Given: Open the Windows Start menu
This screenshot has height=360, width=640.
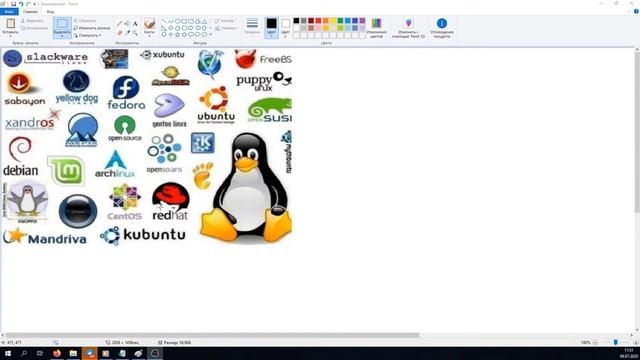Looking at the screenshot, I should (7, 353).
